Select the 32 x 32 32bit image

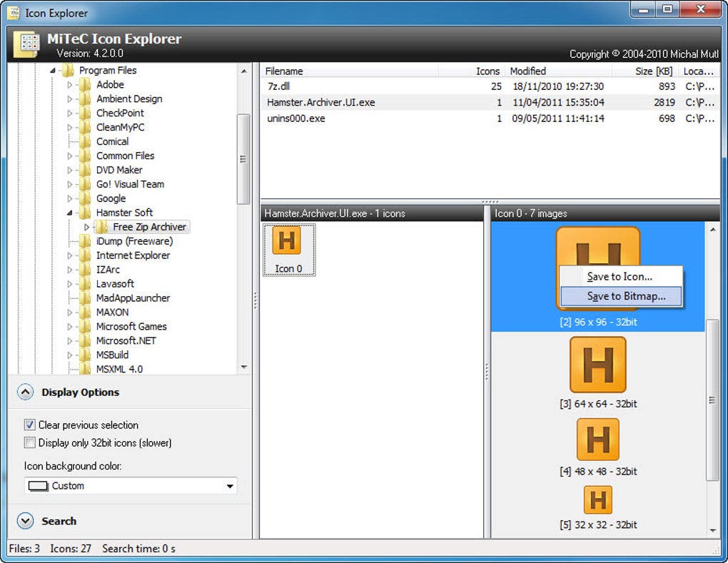click(x=598, y=500)
